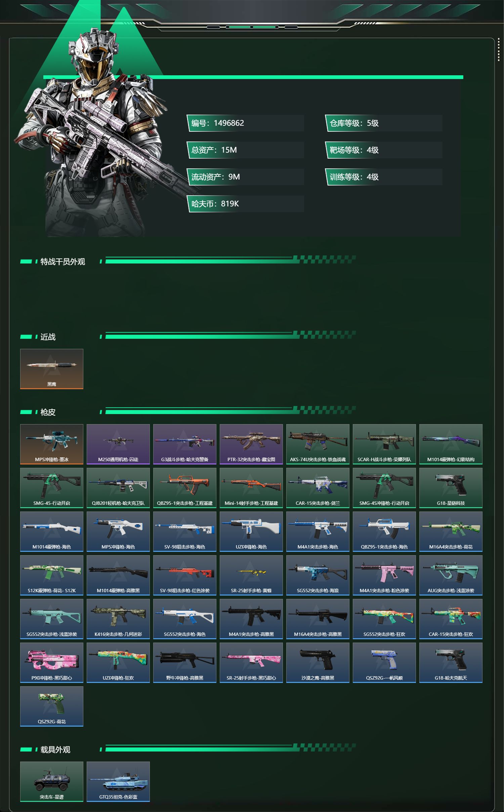This screenshot has height=812, width=504.
Task: Open the SCAR-H战斗步枪 skin card
Action: (x=384, y=444)
